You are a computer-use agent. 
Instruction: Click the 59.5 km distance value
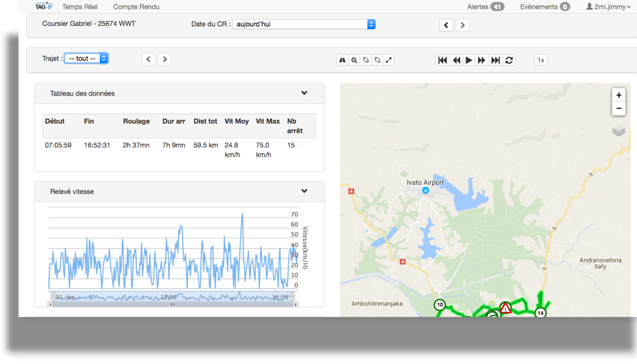pos(205,145)
